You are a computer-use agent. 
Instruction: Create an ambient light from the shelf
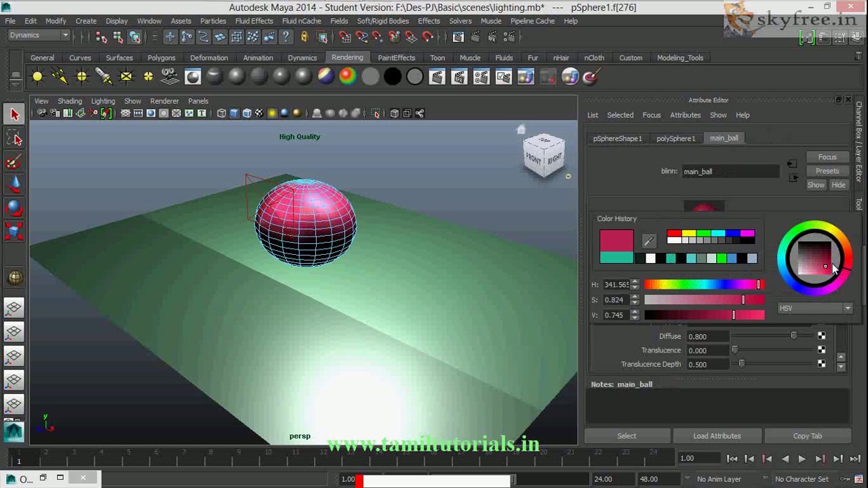pos(37,77)
